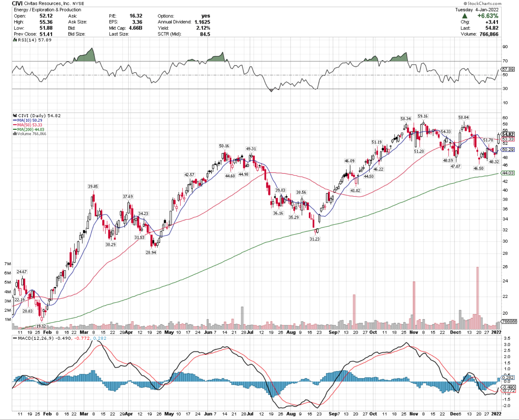
Task: Click the 47.07 December low annotation
Action: (456, 166)
